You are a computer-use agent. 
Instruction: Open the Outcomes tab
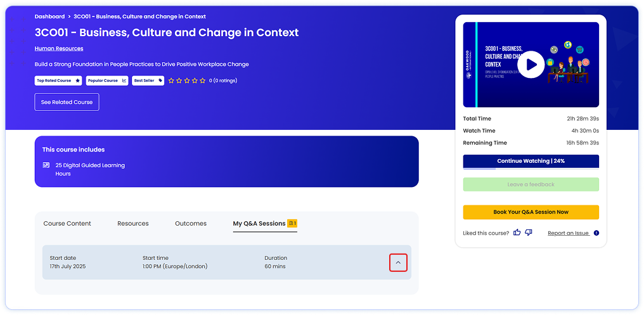(x=191, y=224)
